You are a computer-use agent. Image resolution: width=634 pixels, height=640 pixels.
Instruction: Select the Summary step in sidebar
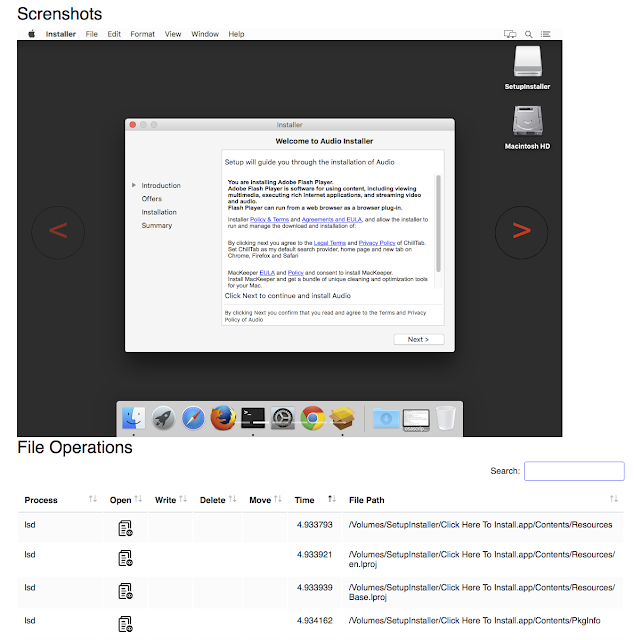(x=157, y=226)
